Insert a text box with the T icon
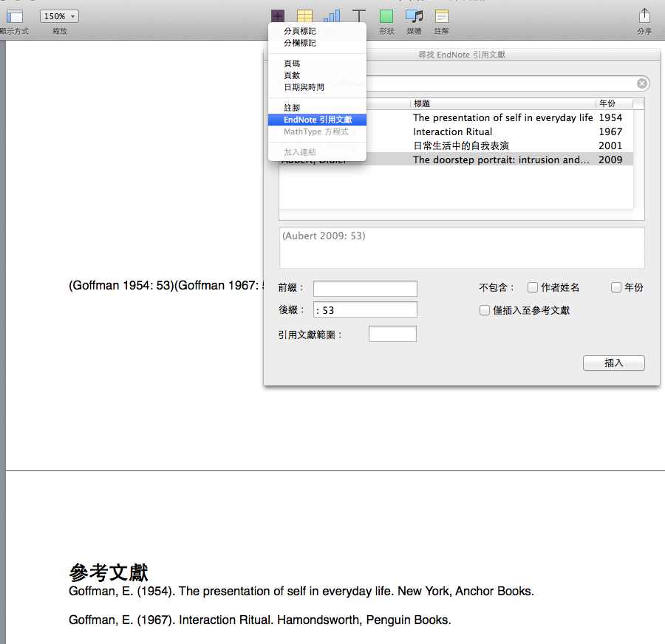This screenshot has height=644, width=665. (359, 16)
